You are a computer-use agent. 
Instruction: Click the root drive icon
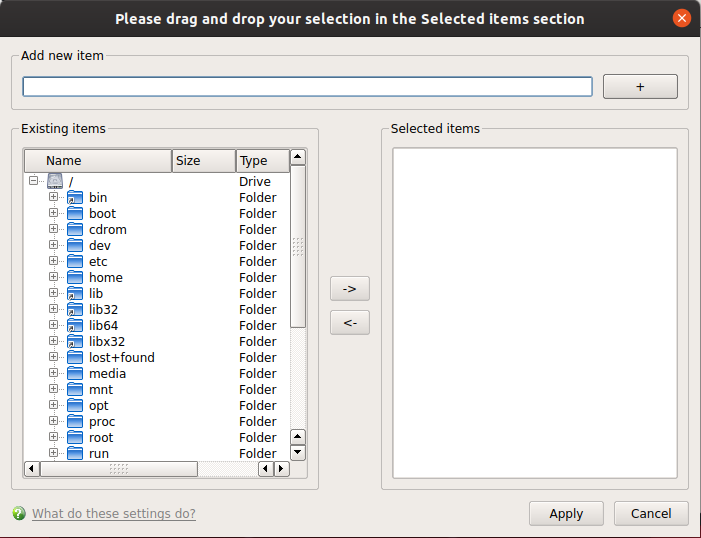pyautogui.click(x=55, y=181)
